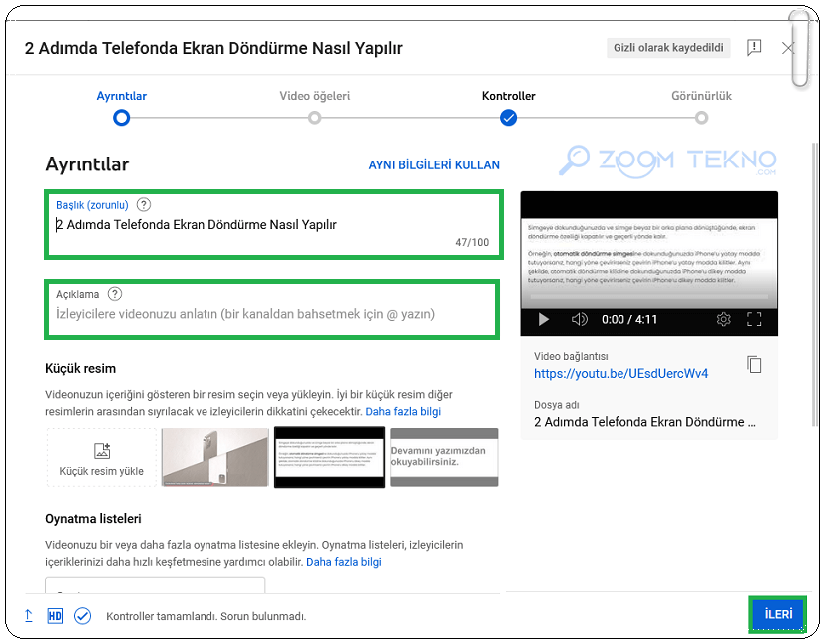Select the black text-slide thumbnail
Viewport: 825px width, 644px height.
(x=330, y=457)
